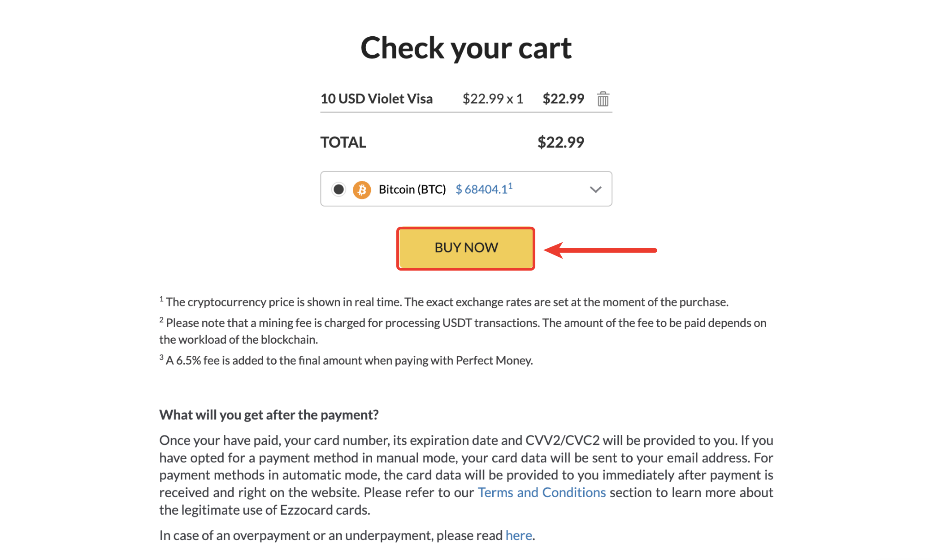Click the Perfect Money 6.5% fee footnote
This screenshot has width=937, height=560.
coord(349,361)
